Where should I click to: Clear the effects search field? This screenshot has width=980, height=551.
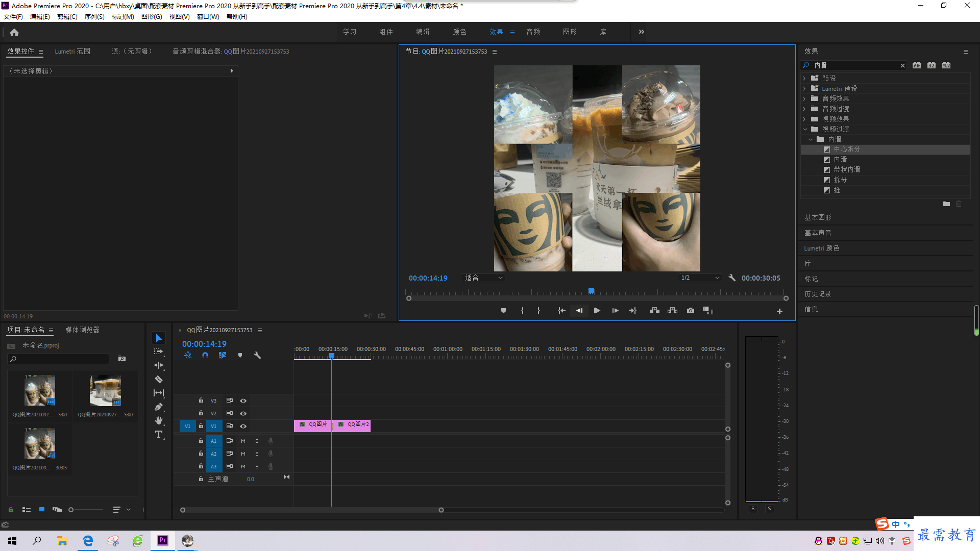click(x=902, y=66)
